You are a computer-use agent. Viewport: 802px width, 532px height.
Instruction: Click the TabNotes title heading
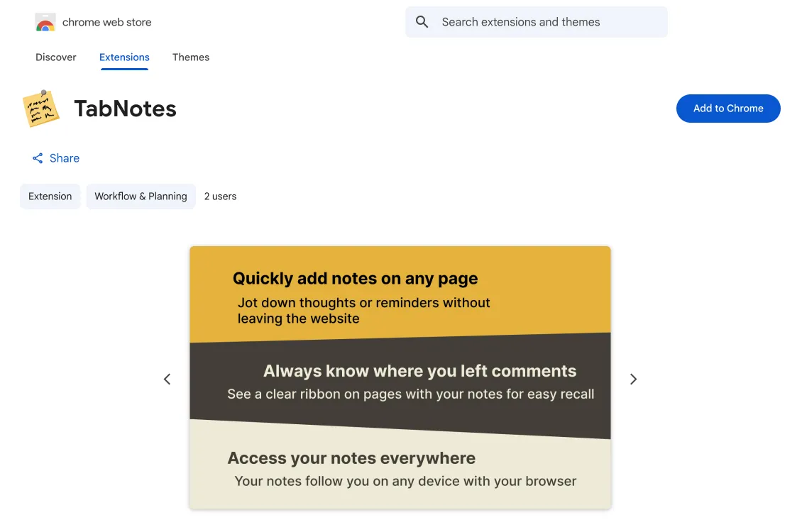[125, 109]
